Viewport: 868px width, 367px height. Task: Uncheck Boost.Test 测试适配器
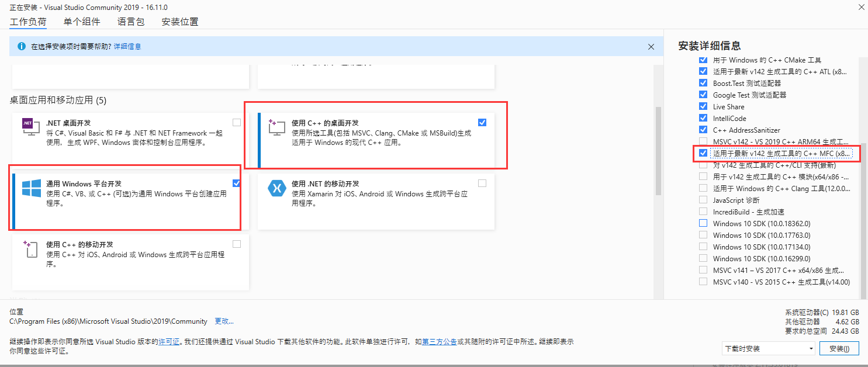coord(703,83)
